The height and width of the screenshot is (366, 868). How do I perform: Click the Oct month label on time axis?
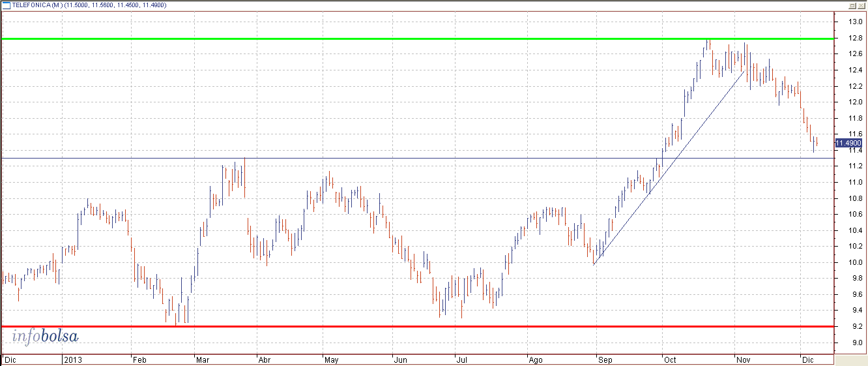(670, 359)
